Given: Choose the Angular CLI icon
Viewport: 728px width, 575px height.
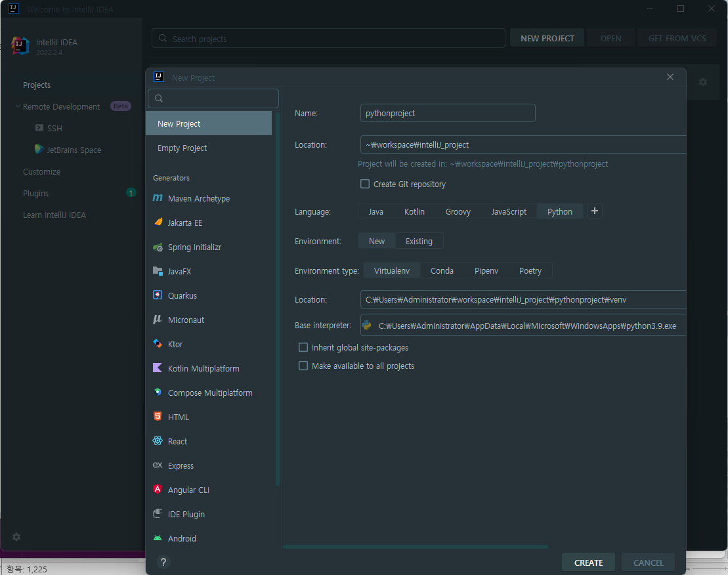Looking at the screenshot, I should [x=158, y=489].
